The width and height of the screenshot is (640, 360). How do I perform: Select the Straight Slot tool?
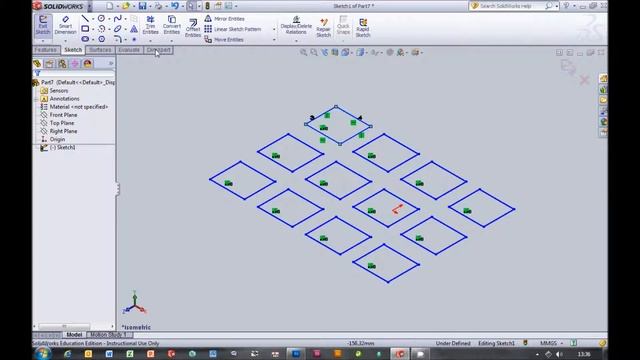85,39
